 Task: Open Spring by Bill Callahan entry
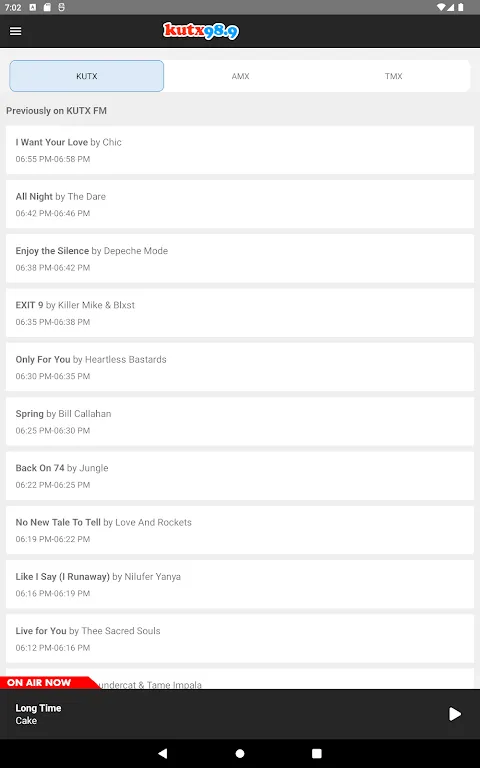coord(240,422)
